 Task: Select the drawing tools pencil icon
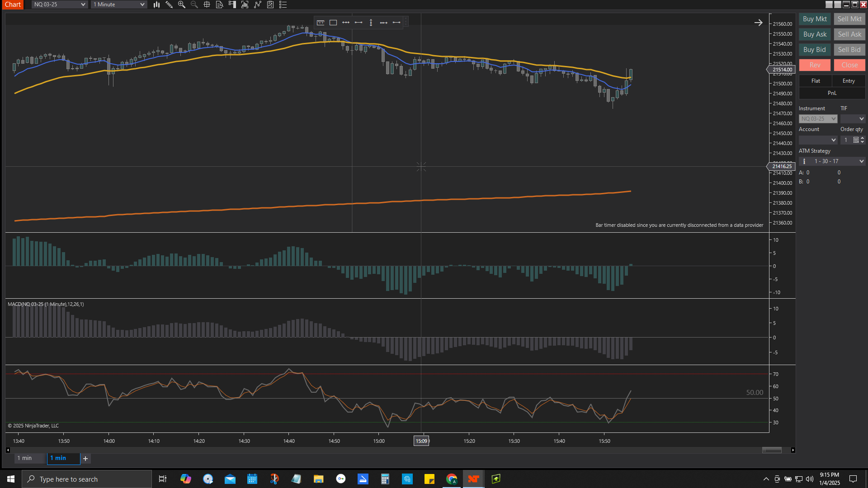point(169,5)
